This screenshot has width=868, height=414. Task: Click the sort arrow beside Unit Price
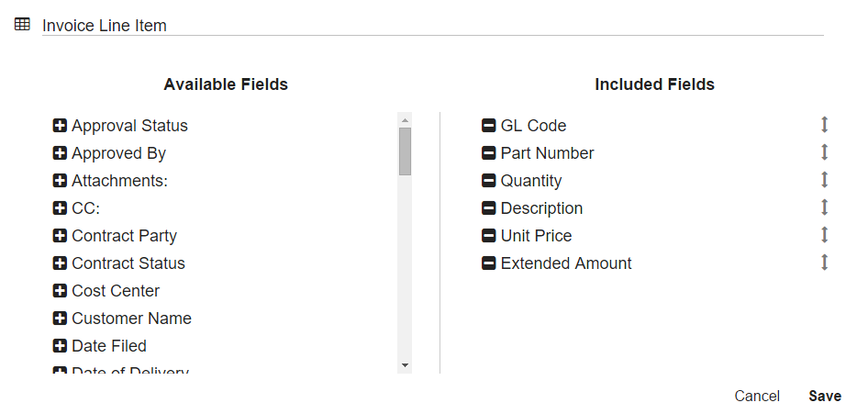tap(824, 235)
